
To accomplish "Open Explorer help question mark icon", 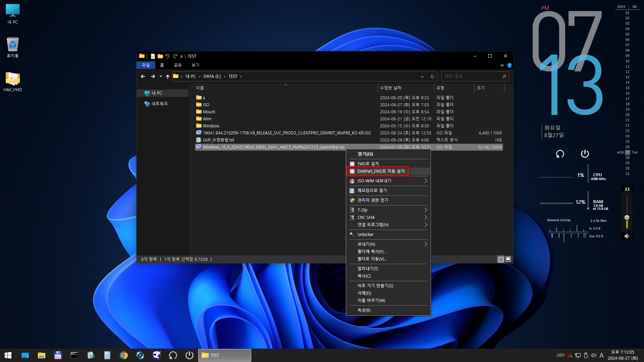I will click(509, 65).
